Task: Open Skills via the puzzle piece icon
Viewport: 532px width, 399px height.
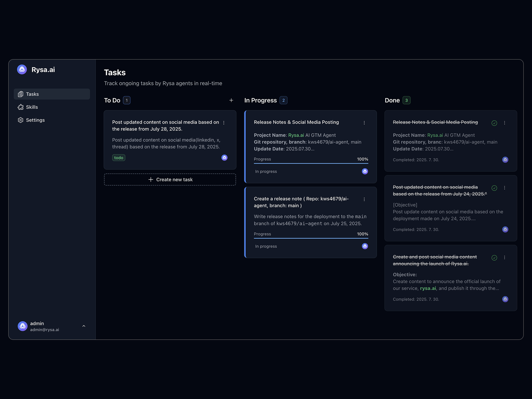Action: [20, 107]
